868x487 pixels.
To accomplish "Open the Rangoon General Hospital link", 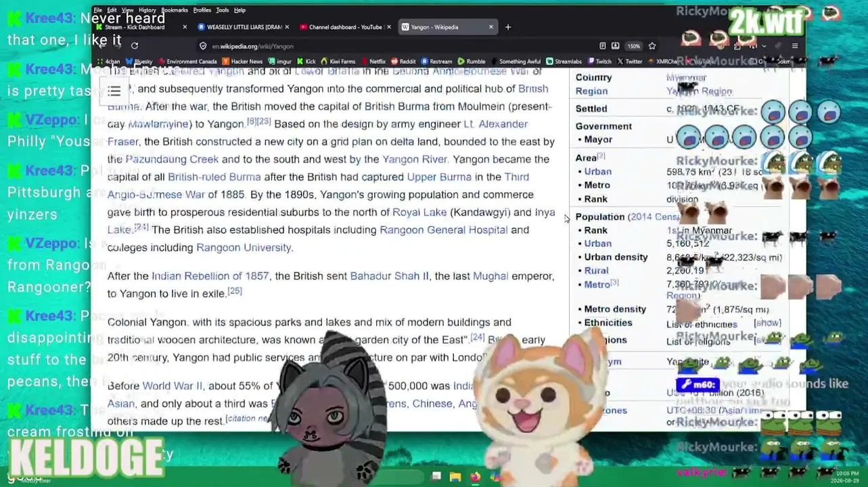I will click(443, 230).
